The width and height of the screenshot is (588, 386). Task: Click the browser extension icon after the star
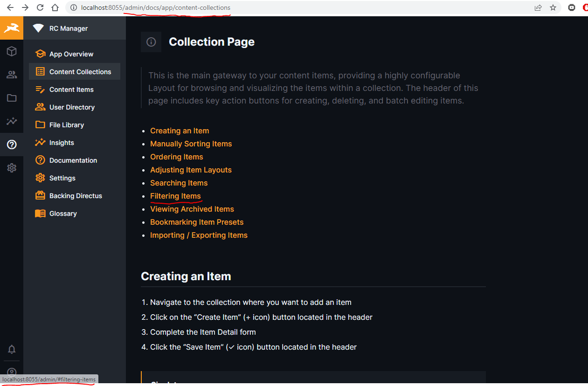pyautogui.click(x=572, y=7)
